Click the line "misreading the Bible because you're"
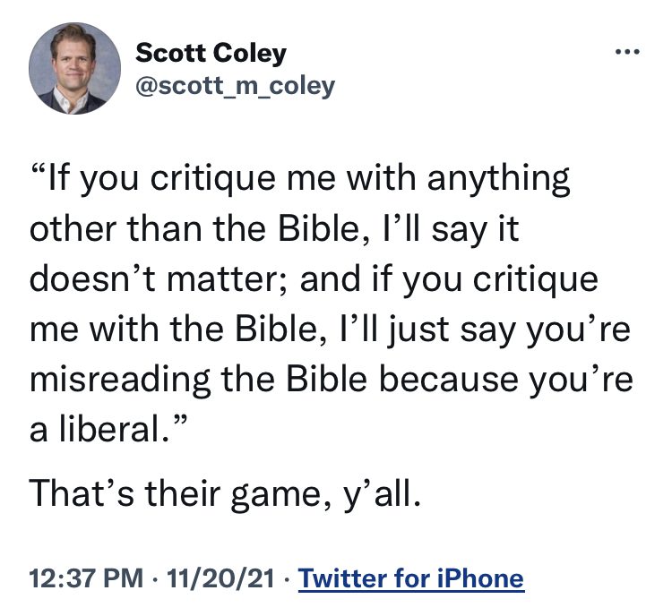 pos(331,380)
